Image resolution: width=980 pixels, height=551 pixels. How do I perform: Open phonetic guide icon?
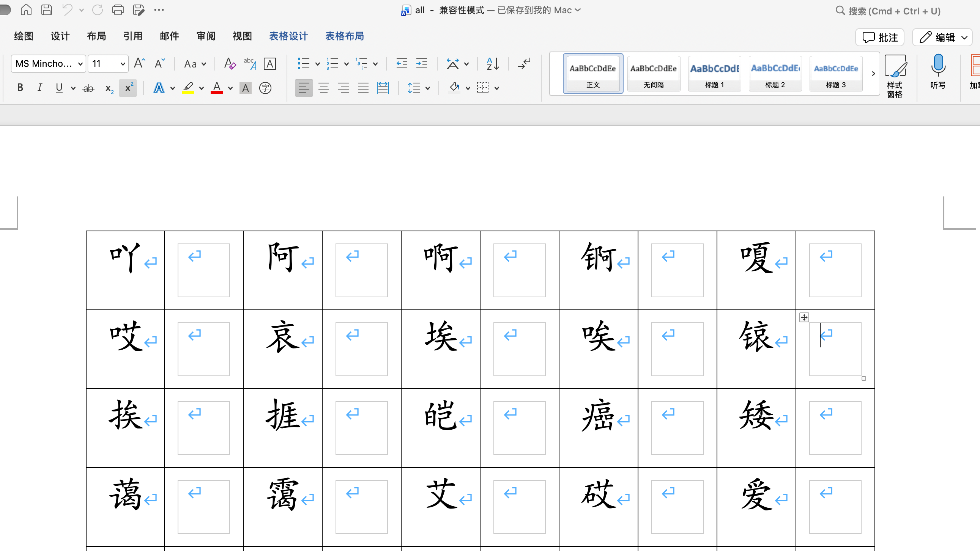[250, 63]
